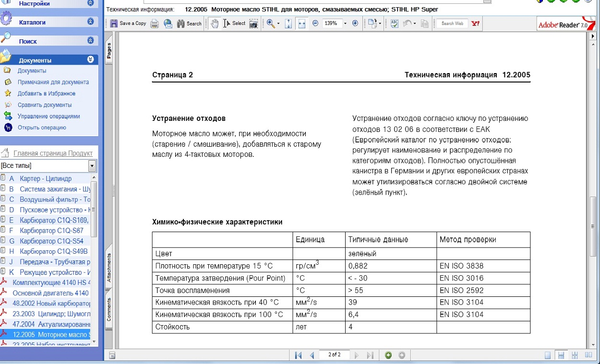Click Открыть операцию link
This screenshot has width=600, height=364.
click(42, 128)
